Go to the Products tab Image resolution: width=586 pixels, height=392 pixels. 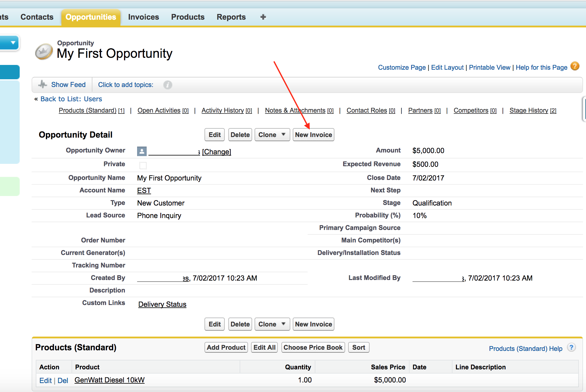(x=188, y=17)
